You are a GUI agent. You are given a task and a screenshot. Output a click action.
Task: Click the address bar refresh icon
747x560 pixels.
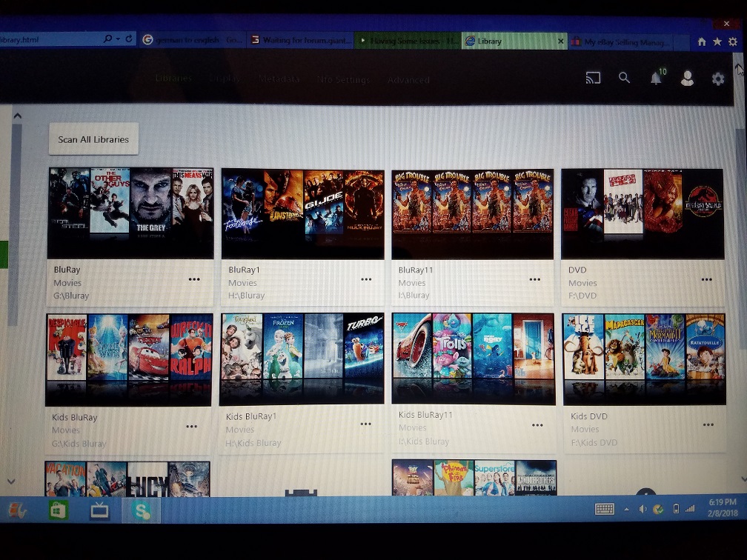click(x=129, y=39)
